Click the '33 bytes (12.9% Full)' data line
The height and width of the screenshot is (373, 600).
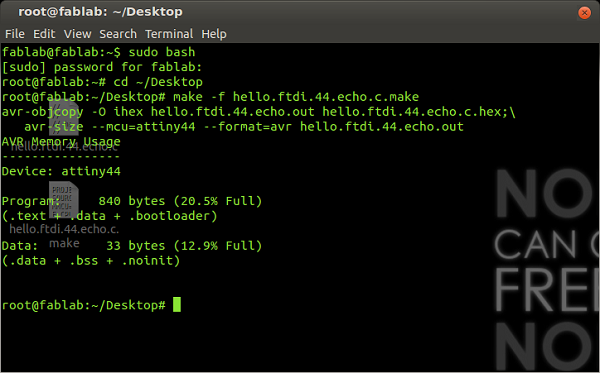click(184, 246)
